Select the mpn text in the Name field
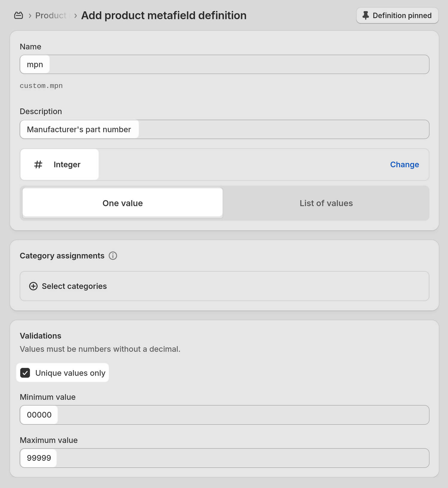The height and width of the screenshot is (488, 448). point(35,64)
